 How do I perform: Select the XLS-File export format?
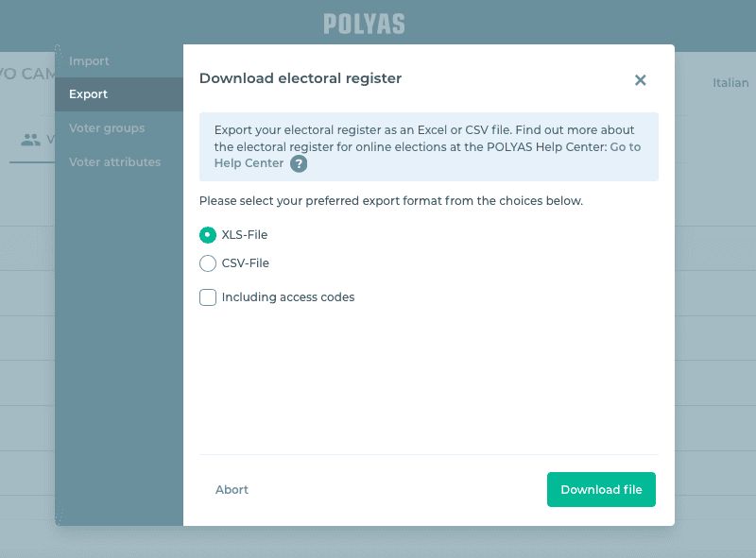click(x=208, y=235)
